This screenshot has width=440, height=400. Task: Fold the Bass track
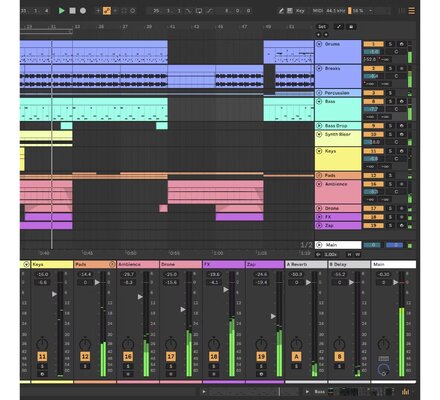[319, 101]
